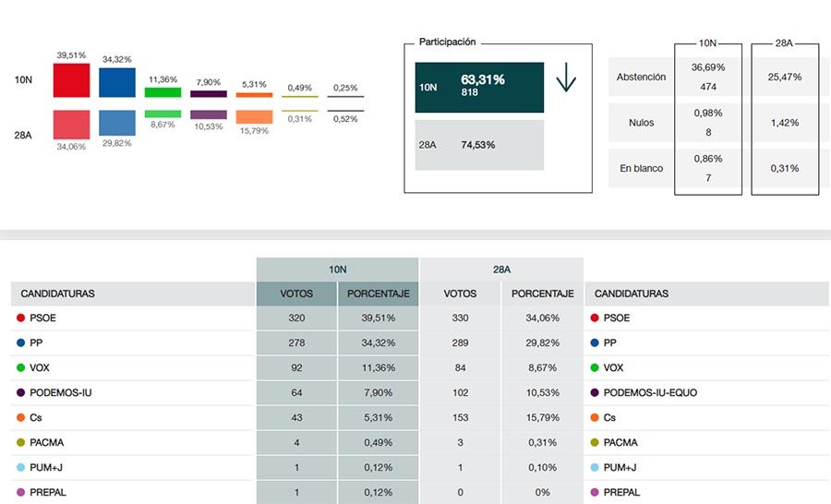Click the light blue PUM+J dot on left
Image resolution: width=831 pixels, height=504 pixels.
point(20,467)
